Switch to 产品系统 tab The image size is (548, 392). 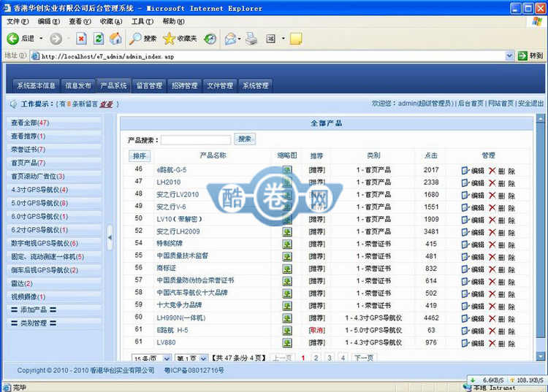tap(113, 85)
